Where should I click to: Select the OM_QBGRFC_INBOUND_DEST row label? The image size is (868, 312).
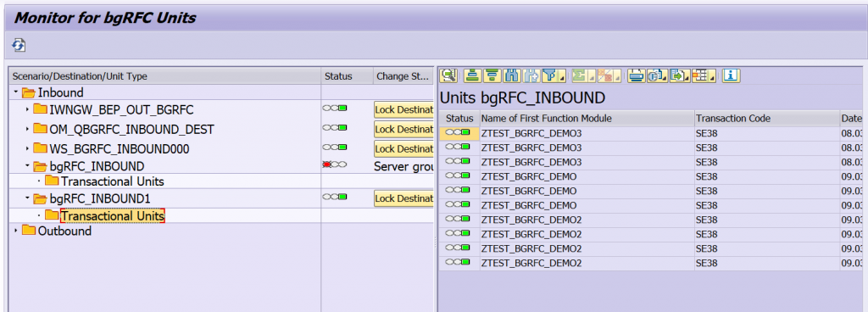(131, 130)
